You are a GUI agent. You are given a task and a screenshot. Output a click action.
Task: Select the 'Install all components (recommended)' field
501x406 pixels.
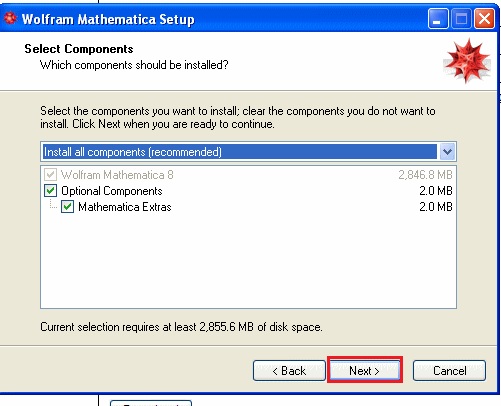point(248,152)
